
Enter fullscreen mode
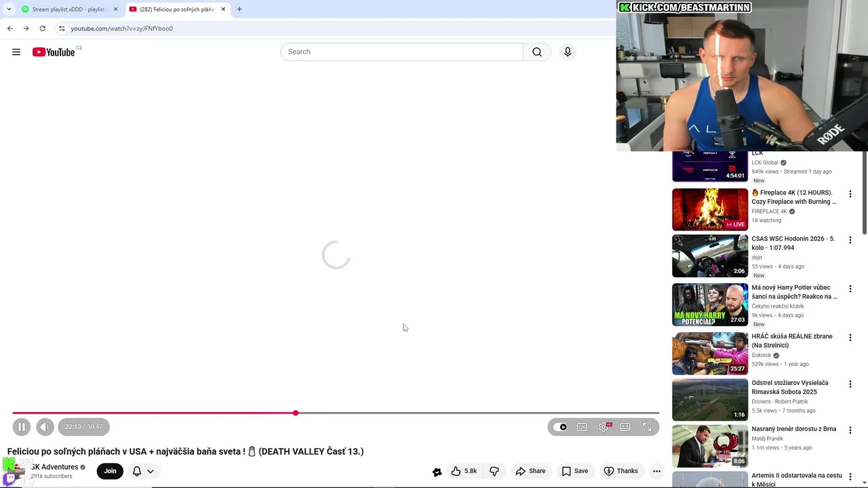pyautogui.click(x=647, y=427)
